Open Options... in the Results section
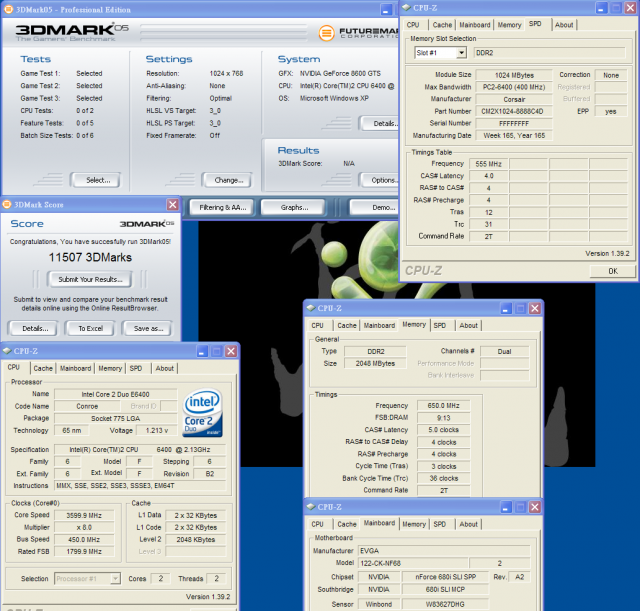The height and width of the screenshot is (611, 640). coord(379,180)
